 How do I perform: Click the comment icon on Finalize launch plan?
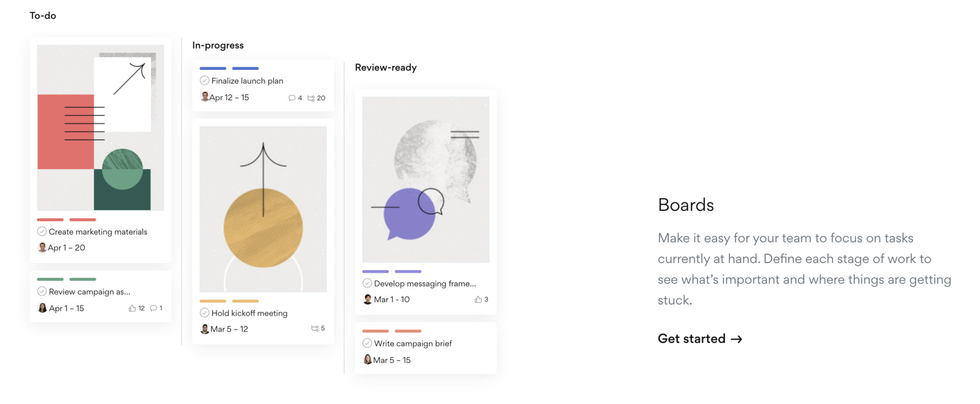tap(292, 98)
